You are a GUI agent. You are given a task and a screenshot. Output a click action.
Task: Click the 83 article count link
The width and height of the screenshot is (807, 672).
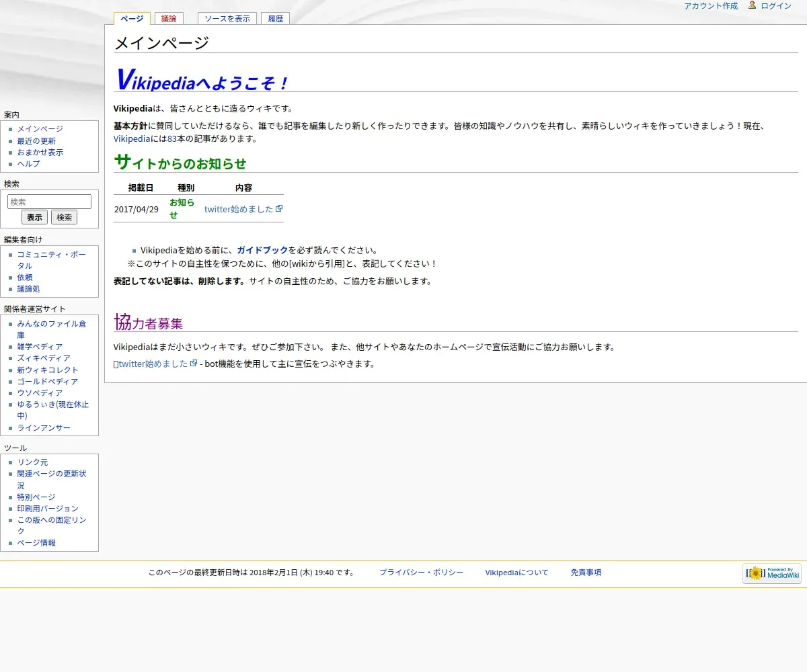(x=171, y=139)
